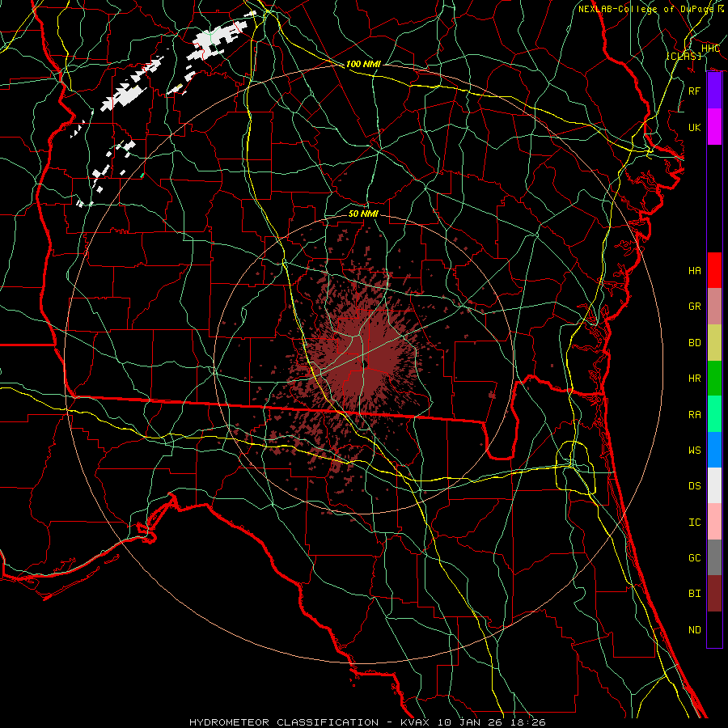Click the ND black legend swatch
The width and height of the screenshot is (728, 728).
pos(714,629)
